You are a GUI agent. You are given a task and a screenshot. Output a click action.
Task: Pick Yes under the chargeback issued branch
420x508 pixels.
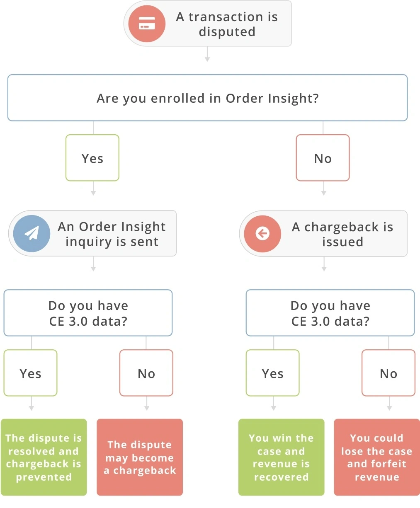point(272,373)
